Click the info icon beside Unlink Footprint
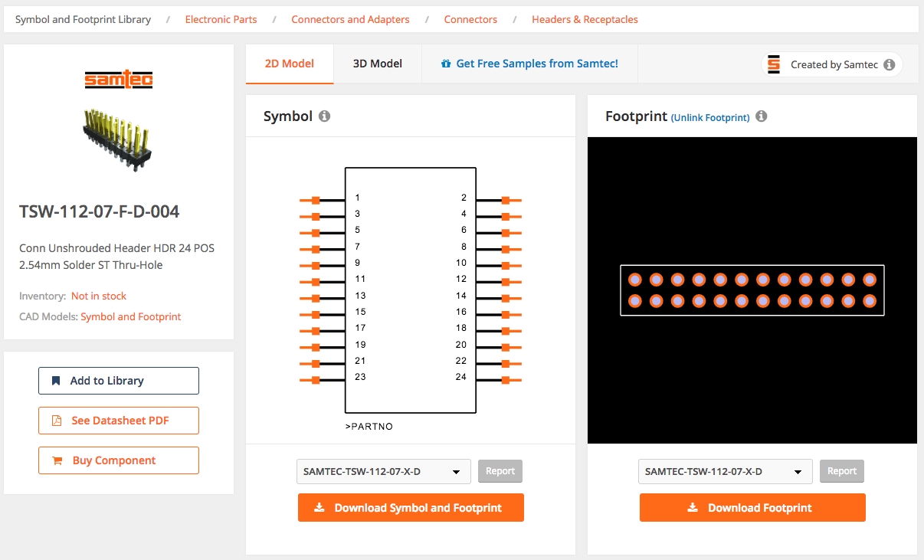 tap(761, 116)
